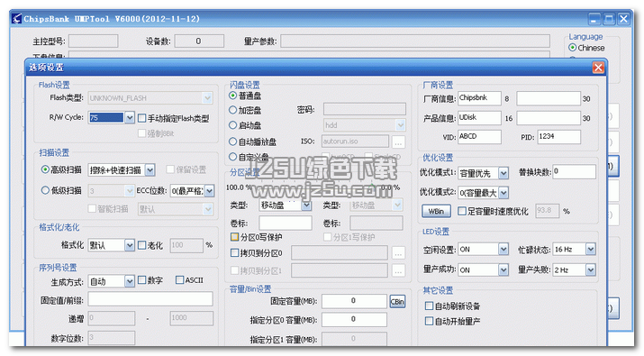Select 低级扫描 radio button
644x356 pixels.
pyautogui.click(x=45, y=190)
